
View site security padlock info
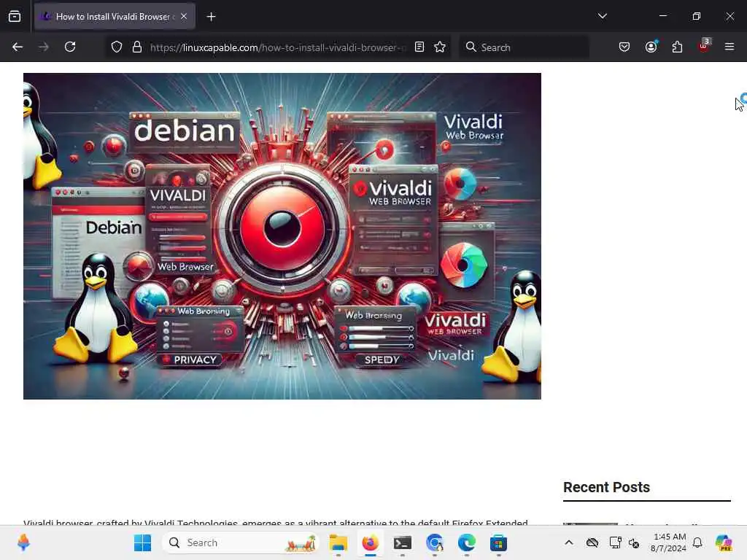click(x=137, y=47)
